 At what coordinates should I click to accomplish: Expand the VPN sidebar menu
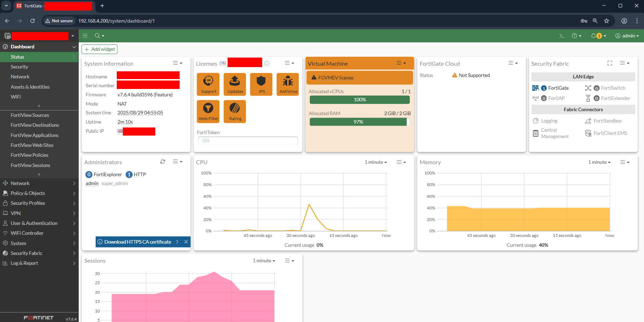[x=39, y=213]
